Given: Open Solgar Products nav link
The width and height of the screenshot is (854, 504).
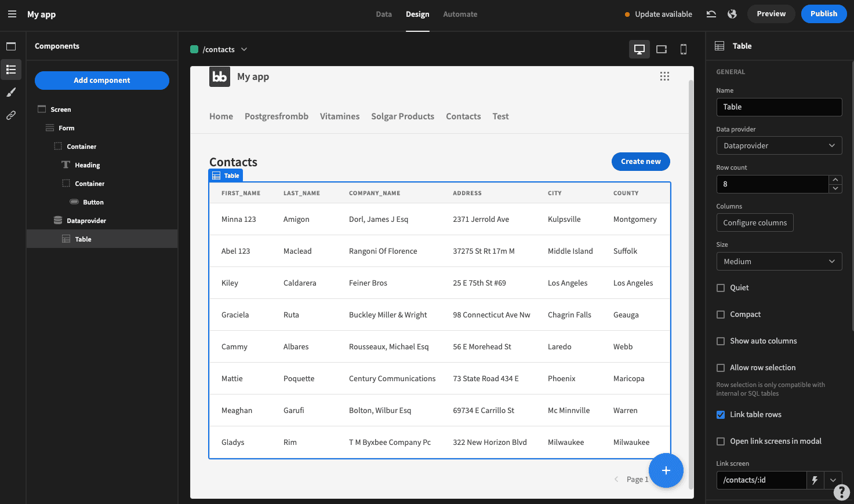Looking at the screenshot, I should (403, 116).
